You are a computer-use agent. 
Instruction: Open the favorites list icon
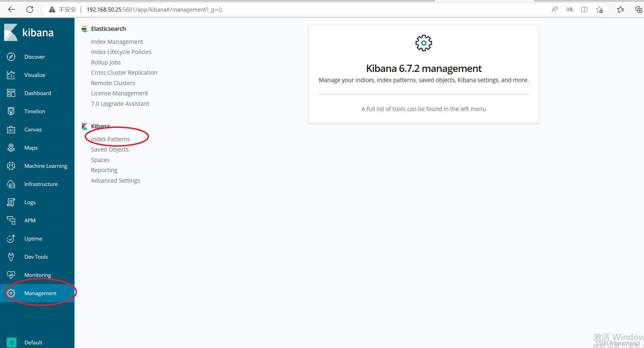tap(621, 10)
